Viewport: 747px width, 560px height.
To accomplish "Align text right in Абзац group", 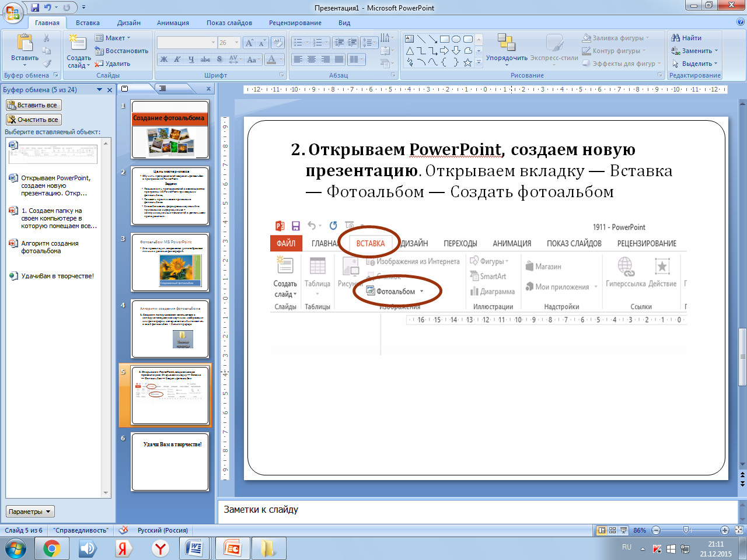I will click(x=325, y=59).
